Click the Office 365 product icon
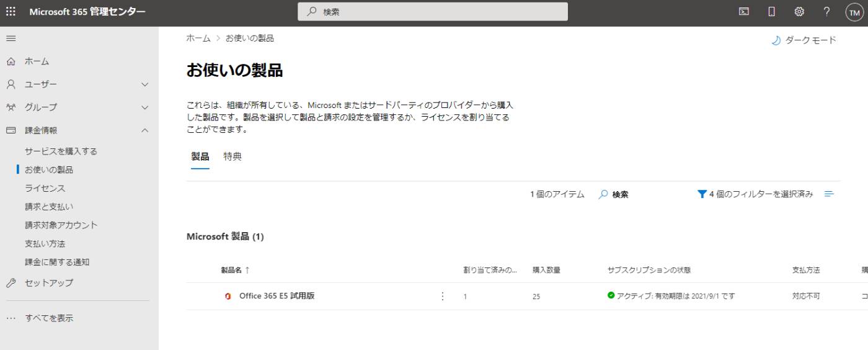 pyautogui.click(x=228, y=297)
